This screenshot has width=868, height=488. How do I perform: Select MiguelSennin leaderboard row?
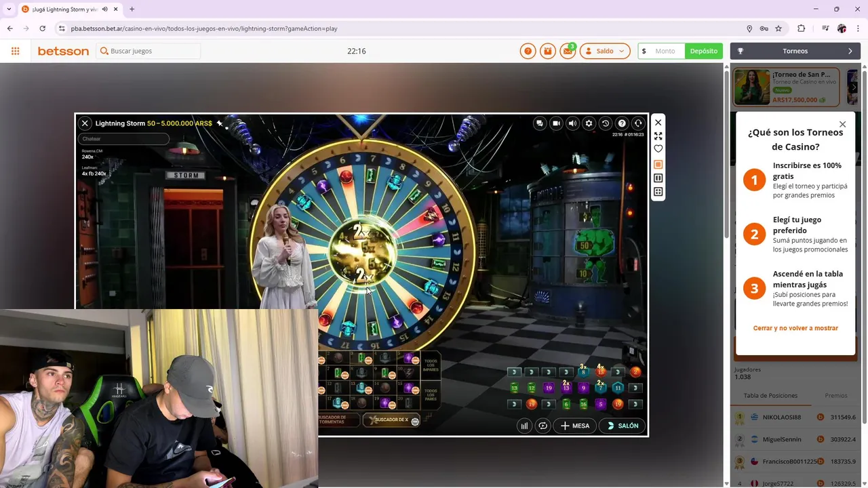click(x=795, y=439)
